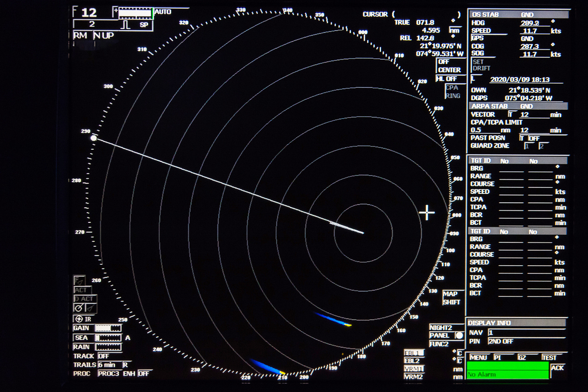Toggle AUTO tuning mode
The width and height of the screenshot is (588, 392).
tap(163, 11)
